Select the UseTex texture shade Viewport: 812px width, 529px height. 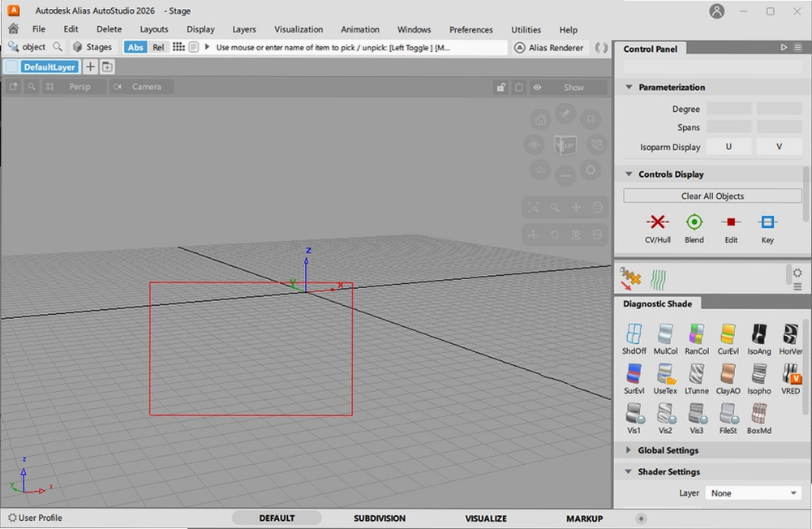click(665, 379)
